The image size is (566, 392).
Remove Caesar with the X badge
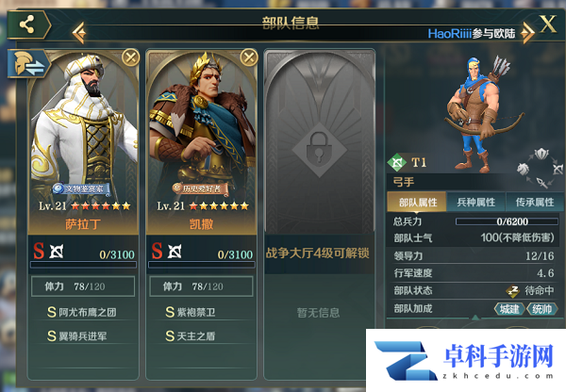249,57
